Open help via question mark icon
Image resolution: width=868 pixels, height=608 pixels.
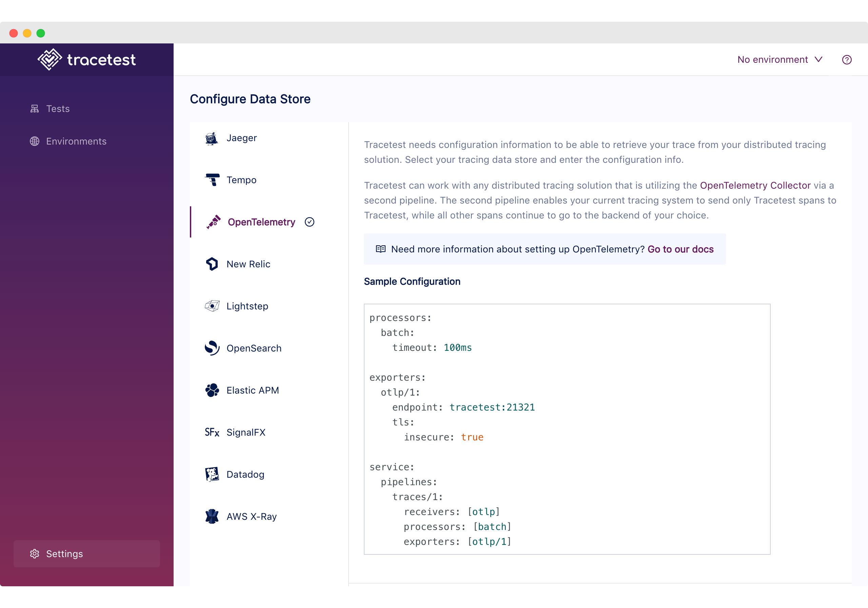coord(846,60)
